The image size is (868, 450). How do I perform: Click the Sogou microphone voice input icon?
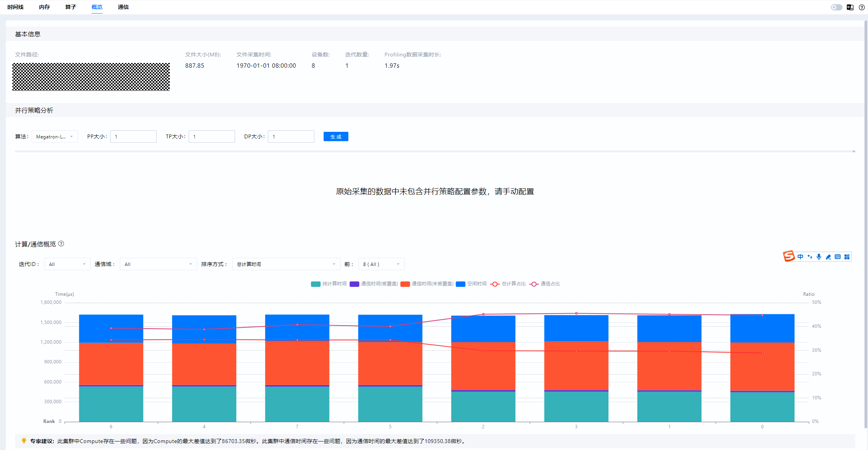819,257
